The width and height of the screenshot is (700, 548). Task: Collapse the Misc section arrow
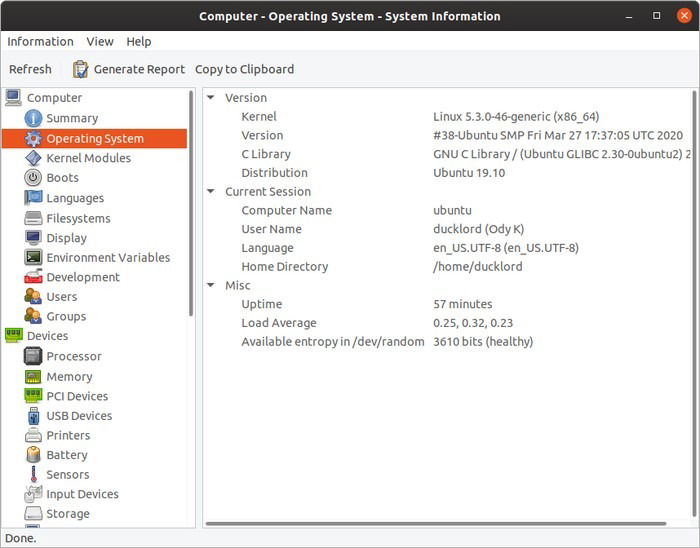coord(211,286)
